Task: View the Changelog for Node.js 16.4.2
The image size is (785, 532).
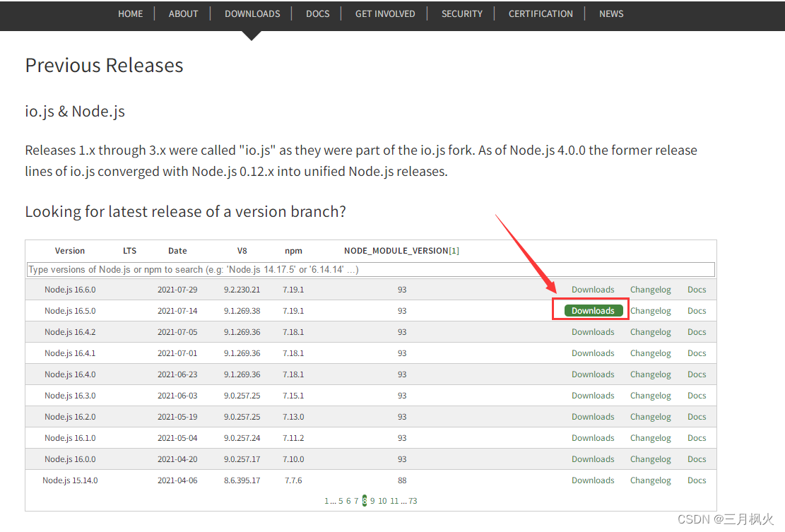Action: point(650,332)
